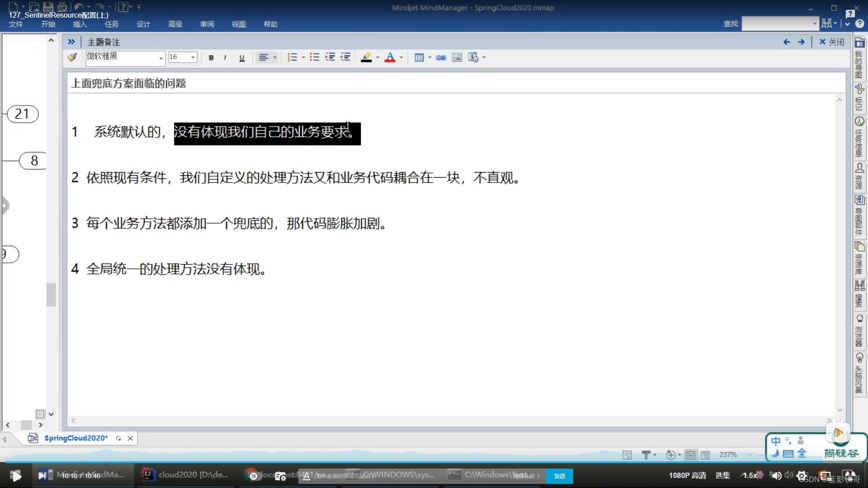This screenshot has height=488, width=868.
Task: Open the font size 16 dropdown
Action: pos(193,57)
